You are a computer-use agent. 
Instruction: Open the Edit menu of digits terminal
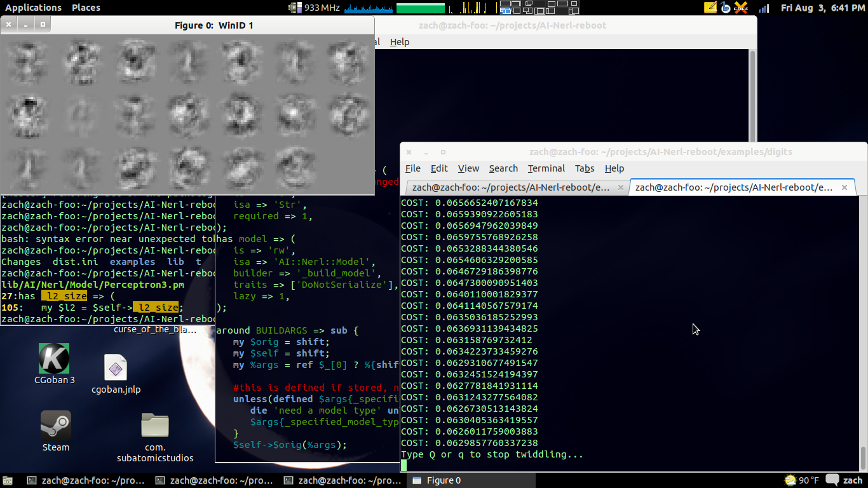pos(439,168)
